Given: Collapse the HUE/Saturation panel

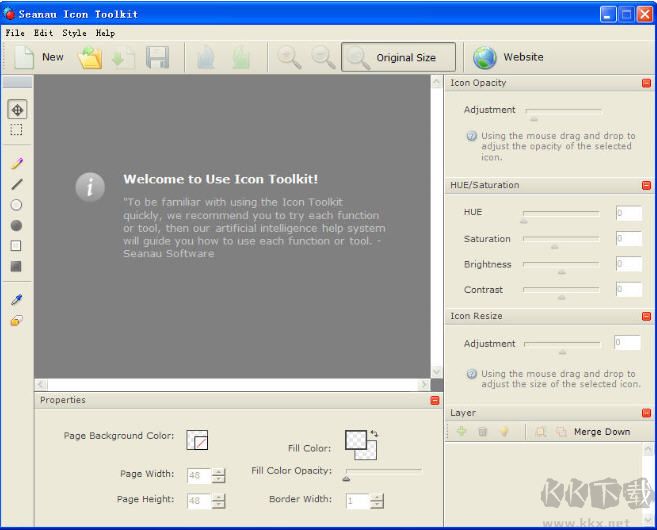Looking at the screenshot, I should tap(646, 186).
